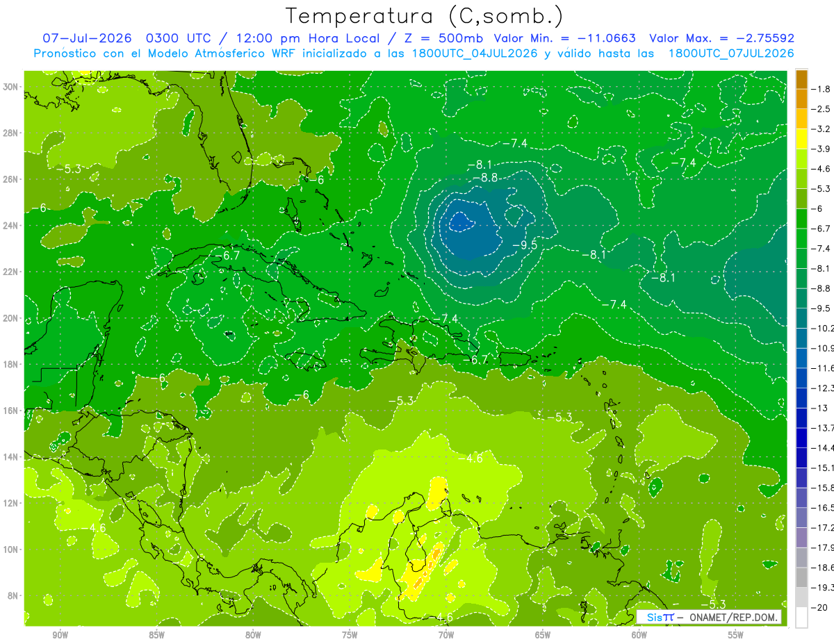The image size is (834, 644).
Task: Click the "26N" latitude axis label
Action: point(12,179)
